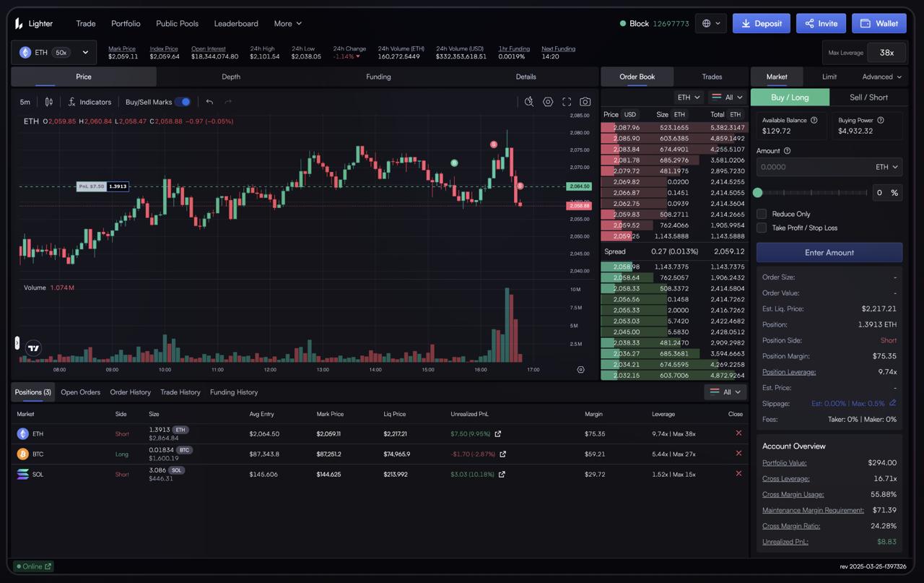Select Buy / Long side
This screenshot has height=583, width=924.
(790, 98)
